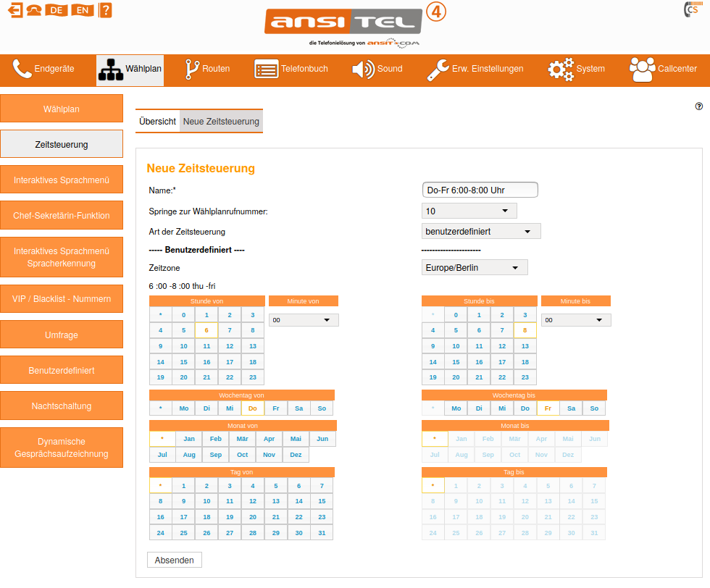Toggle Mo in Wochentag von row
Image resolution: width=710 pixels, height=588 pixels.
point(184,408)
